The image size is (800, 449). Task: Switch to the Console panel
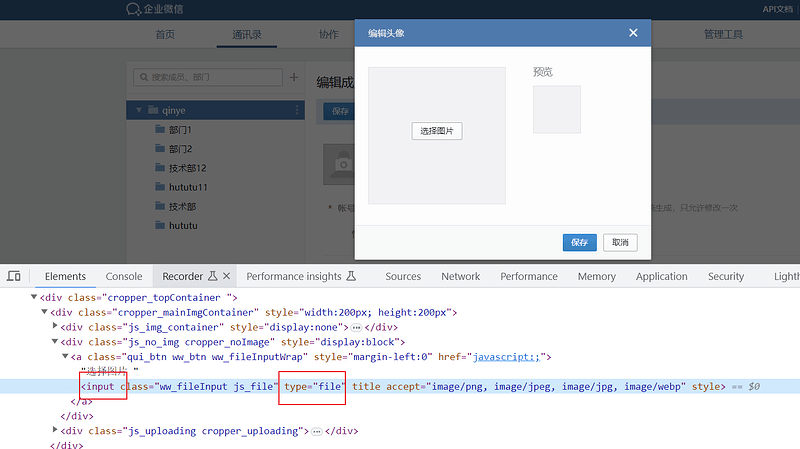[x=124, y=276]
